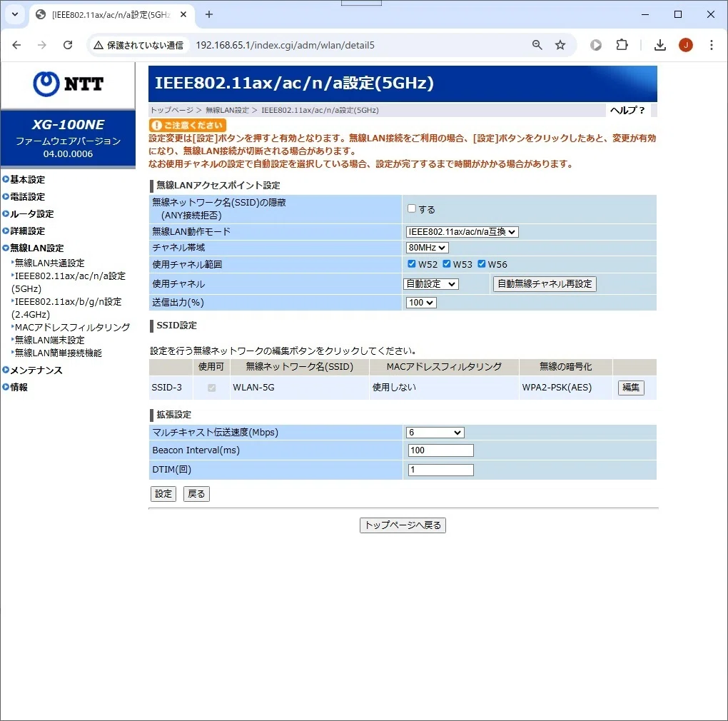Click the SSID-3 使用可 checkbox
Screen dimensions: 728x721
[212, 388]
